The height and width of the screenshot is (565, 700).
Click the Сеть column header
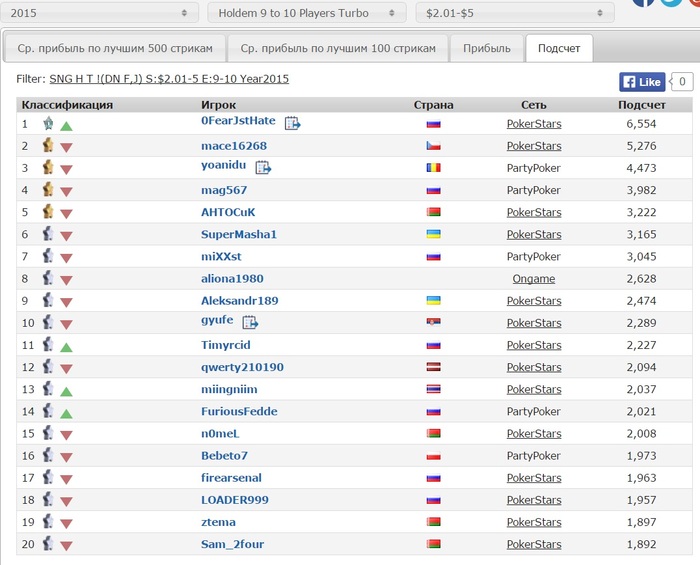click(x=533, y=105)
